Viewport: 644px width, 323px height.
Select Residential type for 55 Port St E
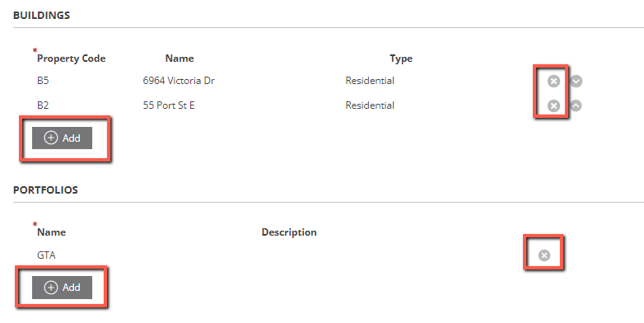pyautogui.click(x=370, y=105)
